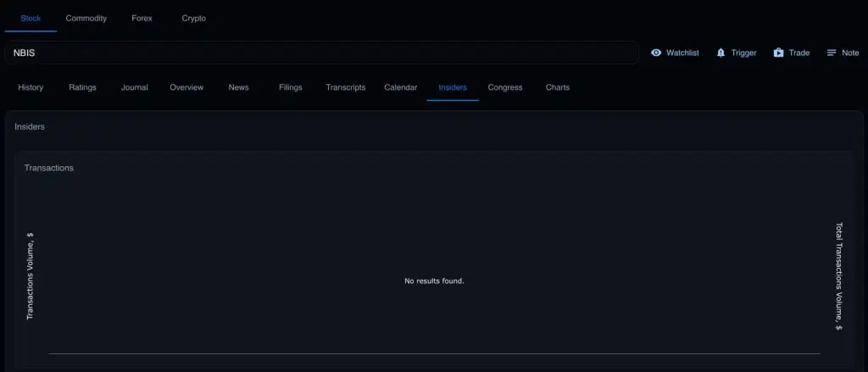Click the NBIS ticker search field
Viewport: 868px width, 372px height.
tap(322, 53)
